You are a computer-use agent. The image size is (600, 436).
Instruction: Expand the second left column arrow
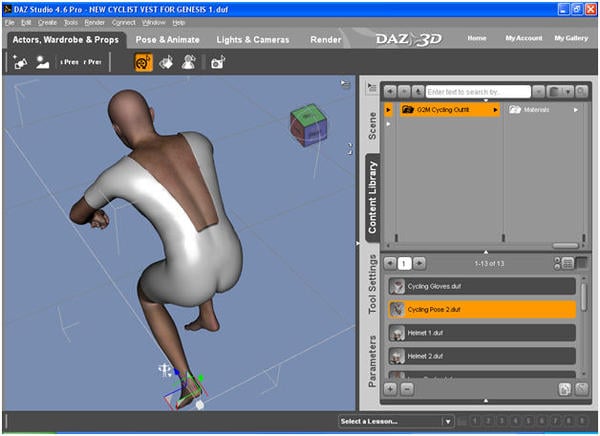coord(388,124)
